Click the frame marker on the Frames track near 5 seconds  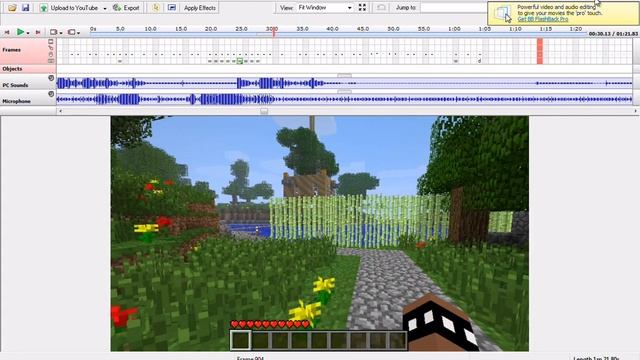coord(120,61)
